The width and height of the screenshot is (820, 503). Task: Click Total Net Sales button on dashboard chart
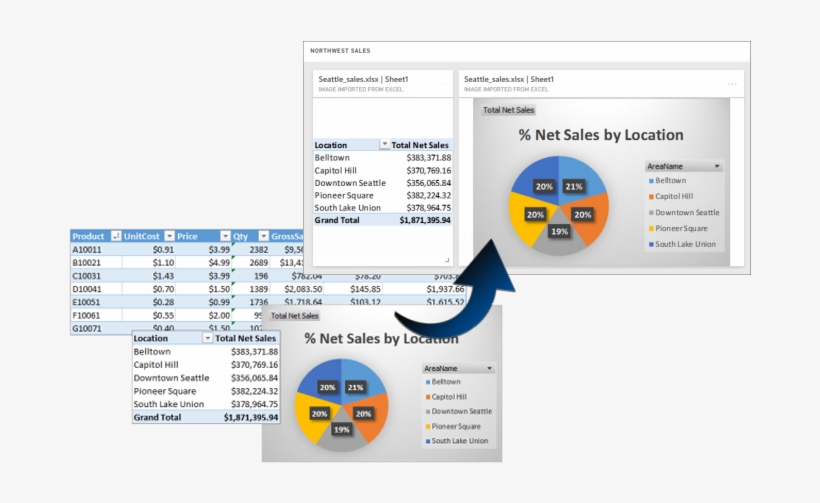point(509,110)
